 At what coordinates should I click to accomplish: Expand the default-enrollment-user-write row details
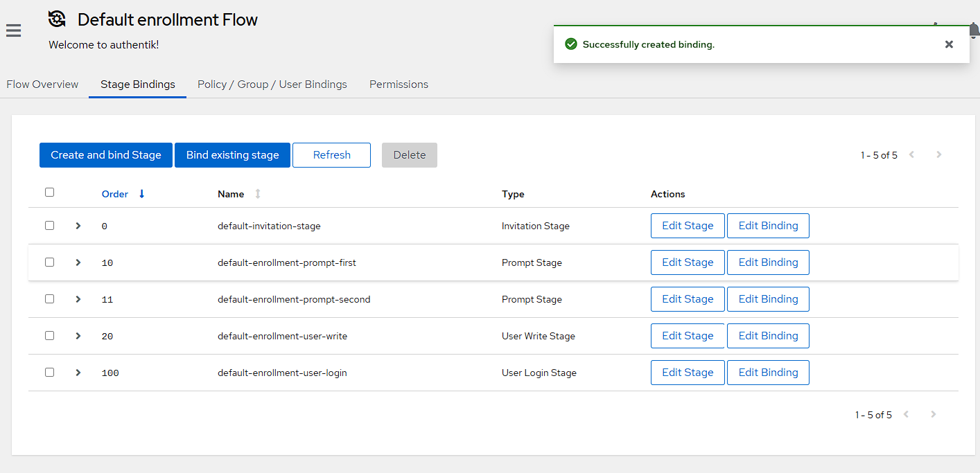(x=78, y=336)
